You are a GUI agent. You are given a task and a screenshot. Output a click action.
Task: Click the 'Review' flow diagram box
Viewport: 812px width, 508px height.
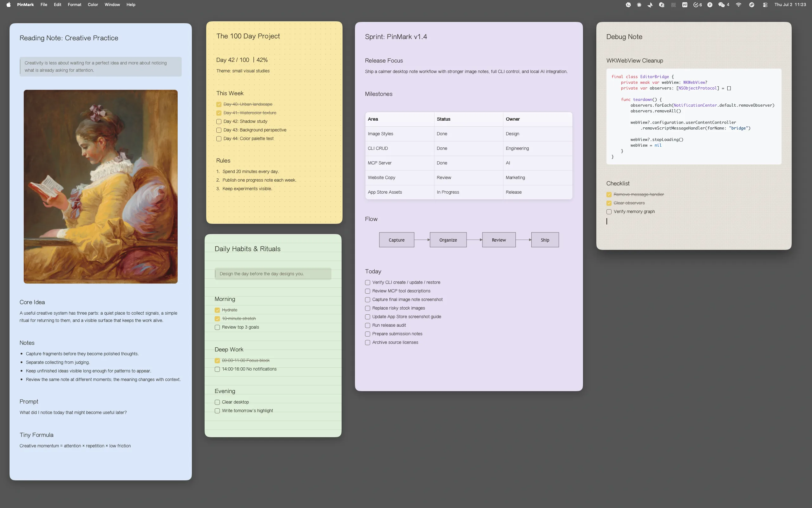pyautogui.click(x=499, y=240)
